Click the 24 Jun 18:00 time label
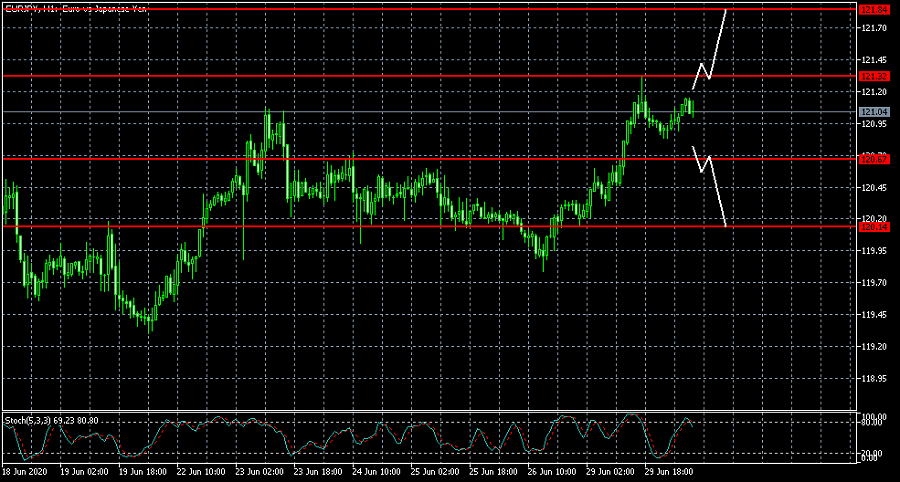The width and height of the screenshot is (900, 482). (374, 470)
